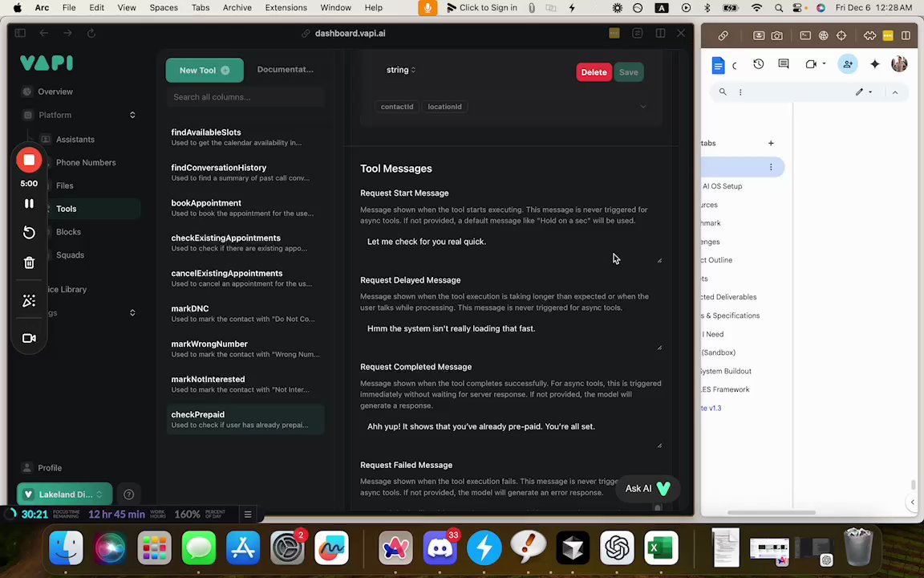The width and height of the screenshot is (924, 578).
Task: Go back using Arc back arrow
Action: pos(43,33)
